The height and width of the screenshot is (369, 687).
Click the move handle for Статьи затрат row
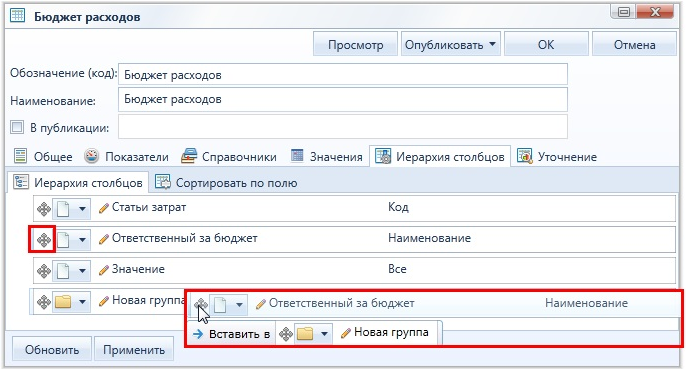(44, 209)
